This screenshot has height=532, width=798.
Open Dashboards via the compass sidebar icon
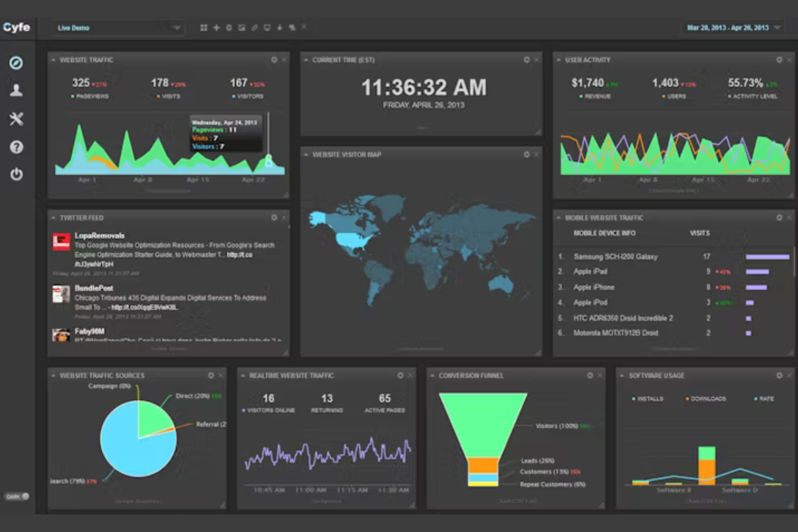coord(16,63)
